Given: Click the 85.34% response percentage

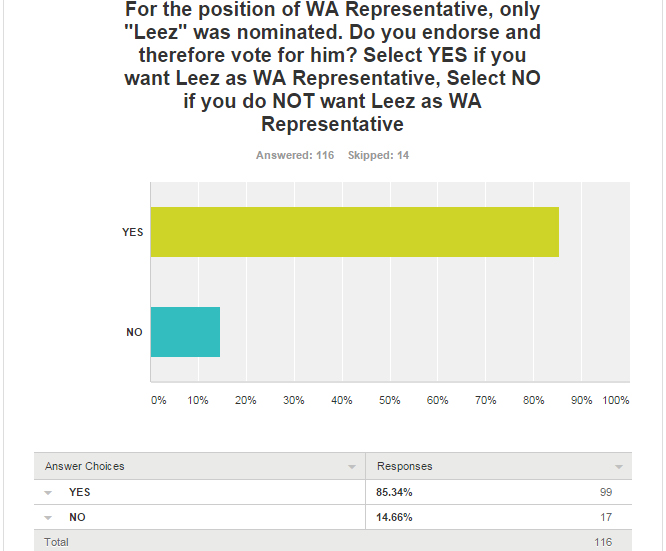Looking at the screenshot, I should click(394, 492).
